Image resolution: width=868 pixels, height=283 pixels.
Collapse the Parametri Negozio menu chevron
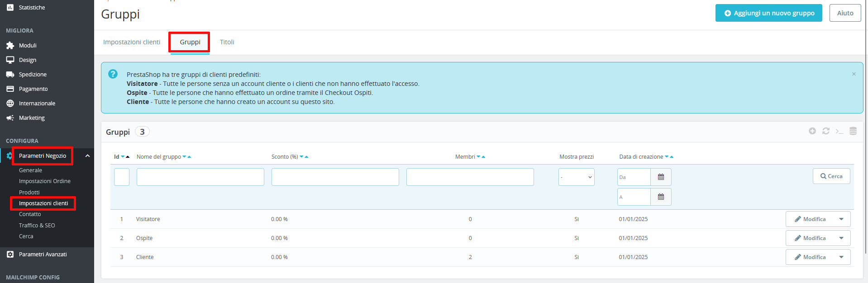pos(87,156)
